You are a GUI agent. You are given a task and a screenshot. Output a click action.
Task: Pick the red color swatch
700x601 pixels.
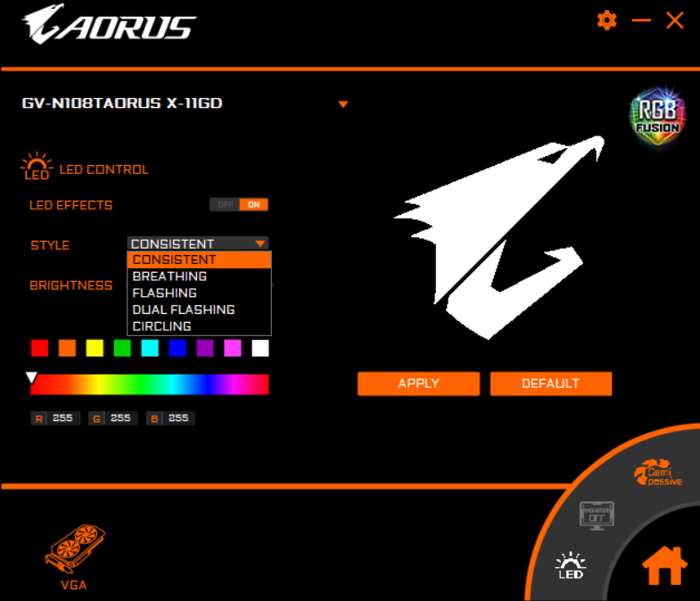coord(40,349)
